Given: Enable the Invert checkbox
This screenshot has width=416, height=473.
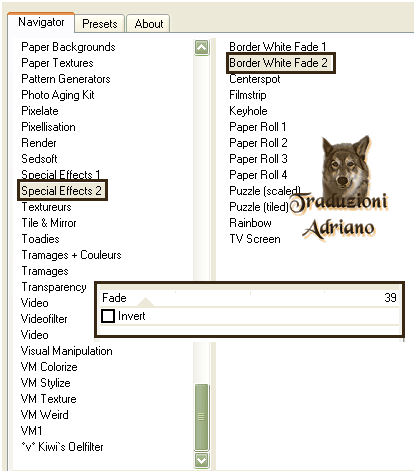Looking at the screenshot, I should point(108,316).
